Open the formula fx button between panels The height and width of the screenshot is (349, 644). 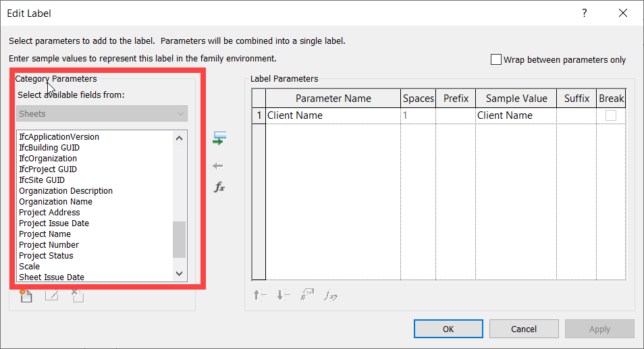(219, 188)
